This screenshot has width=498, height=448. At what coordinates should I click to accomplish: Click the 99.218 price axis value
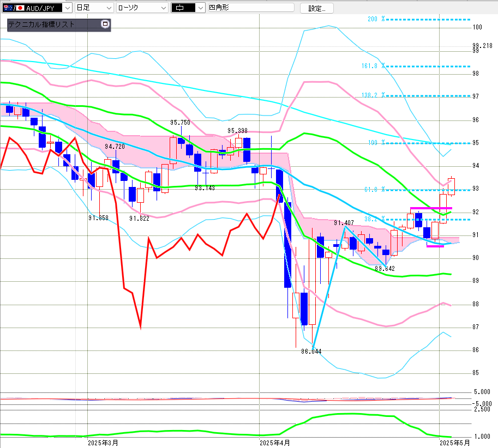click(482, 46)
